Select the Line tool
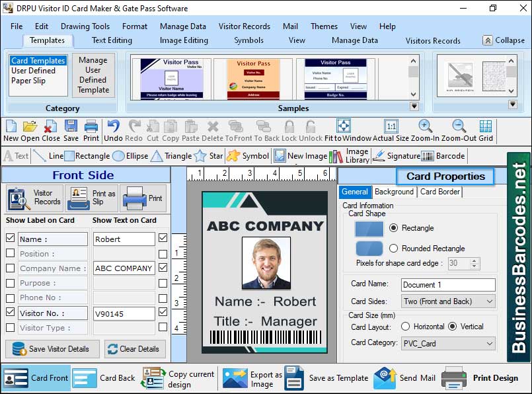532x394 pixels. click(48, 156)
